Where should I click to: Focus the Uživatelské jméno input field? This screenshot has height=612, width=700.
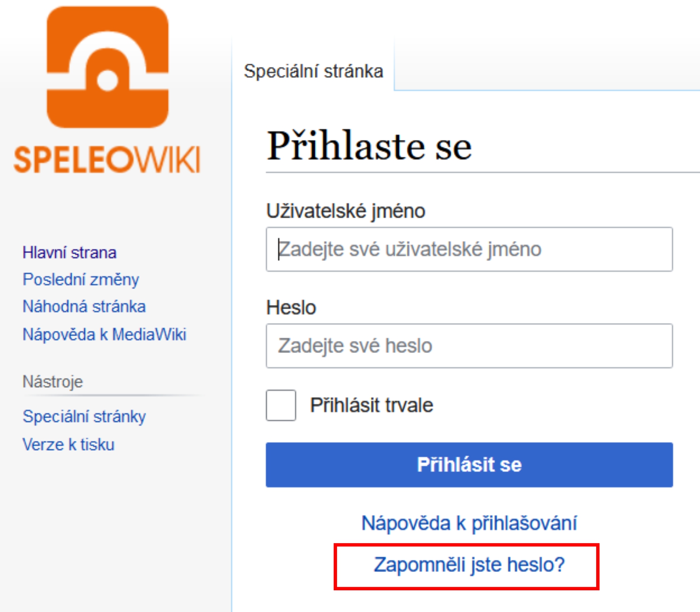469,249
